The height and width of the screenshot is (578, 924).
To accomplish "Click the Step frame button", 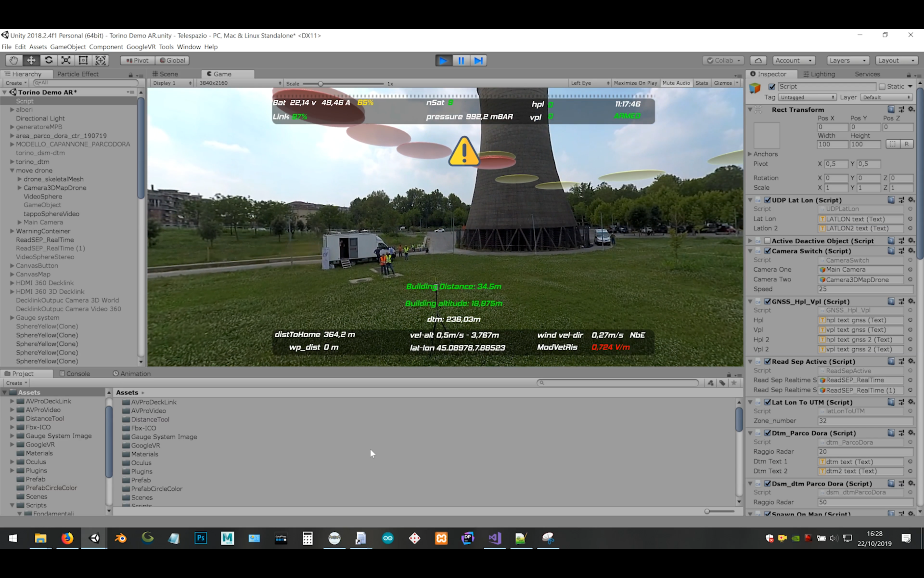I will point(478,61).
